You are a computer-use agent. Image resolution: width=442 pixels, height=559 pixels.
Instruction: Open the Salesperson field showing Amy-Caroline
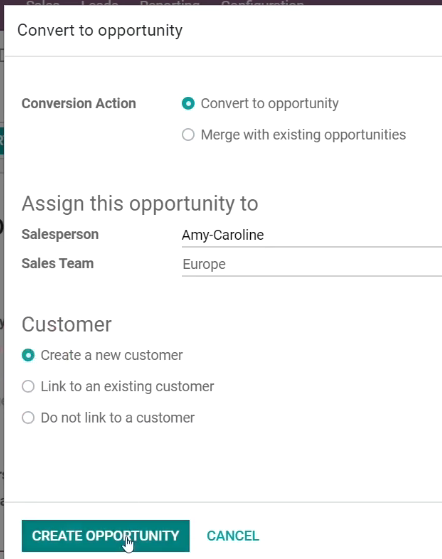coord(312,235)
